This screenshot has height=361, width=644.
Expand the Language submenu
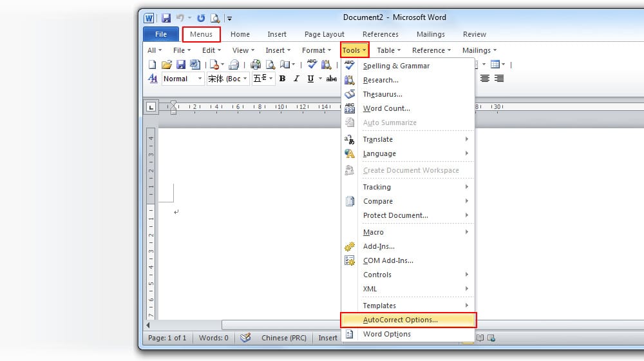(408, 153)
